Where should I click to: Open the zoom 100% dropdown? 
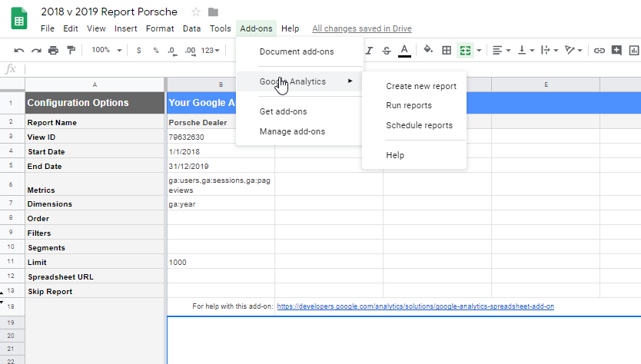click(x=106, y=50)
